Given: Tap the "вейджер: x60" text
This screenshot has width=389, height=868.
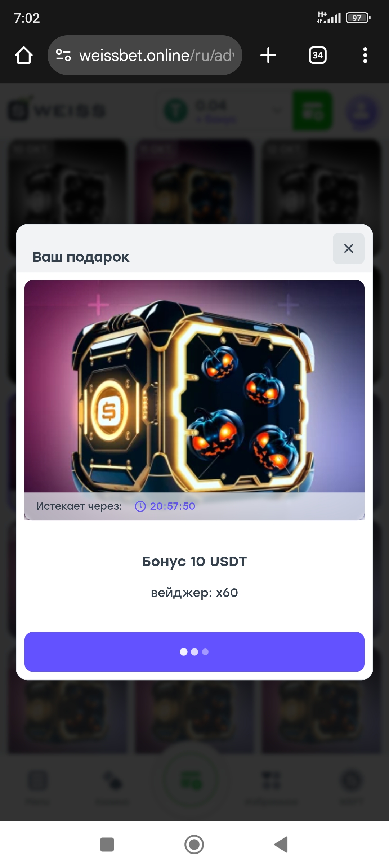Looking at the screenshot, I should 194,593.
